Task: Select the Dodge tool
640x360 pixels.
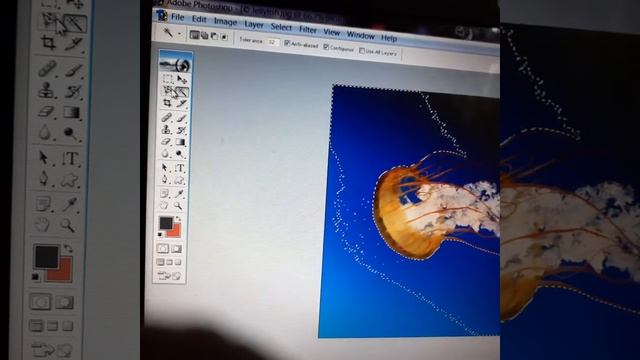Action: 180,153
